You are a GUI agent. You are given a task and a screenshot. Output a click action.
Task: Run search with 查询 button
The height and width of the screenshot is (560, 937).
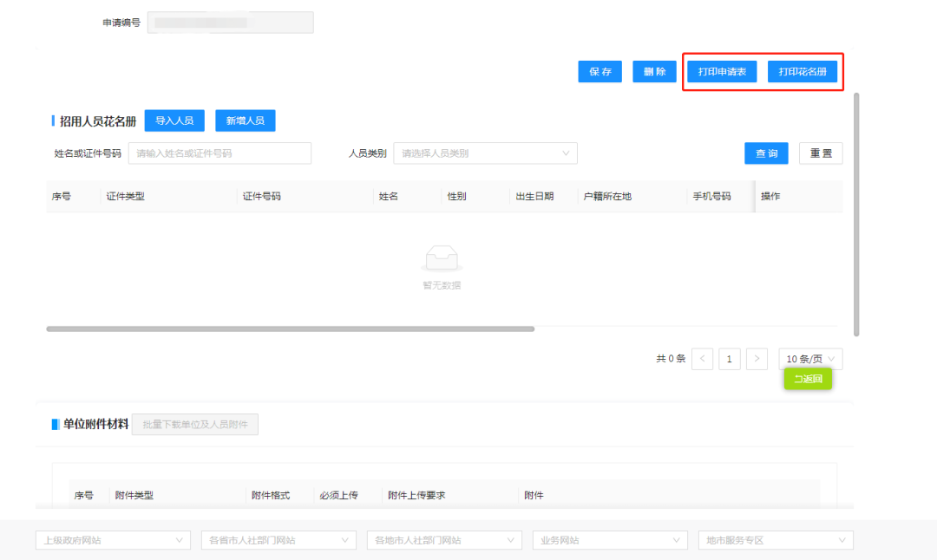pos(766,153)
